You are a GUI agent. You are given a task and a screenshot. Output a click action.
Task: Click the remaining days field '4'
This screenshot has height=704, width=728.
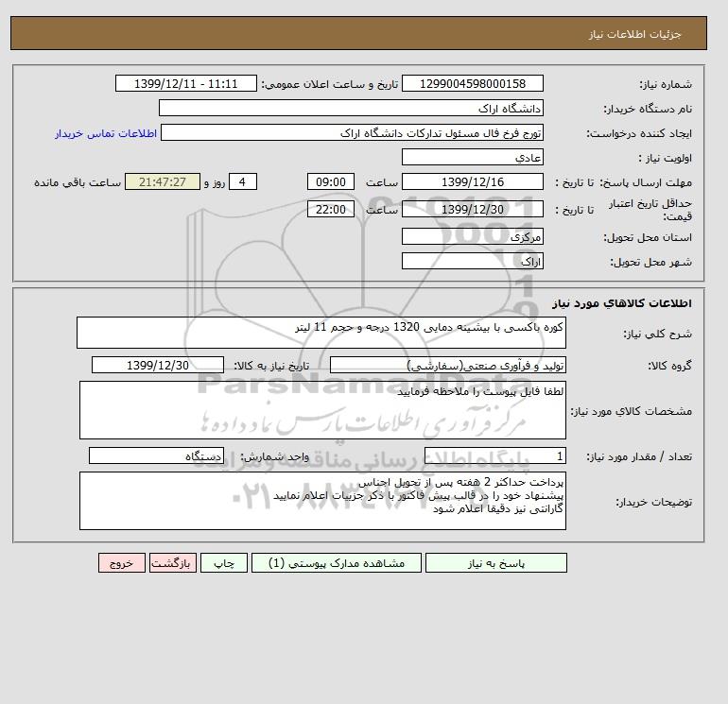(242, 182)
